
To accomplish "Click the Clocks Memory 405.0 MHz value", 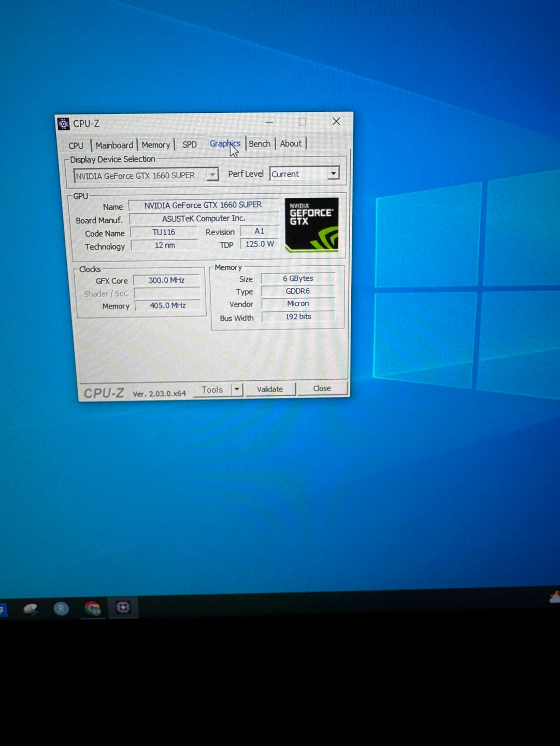I will click(168, 306).
